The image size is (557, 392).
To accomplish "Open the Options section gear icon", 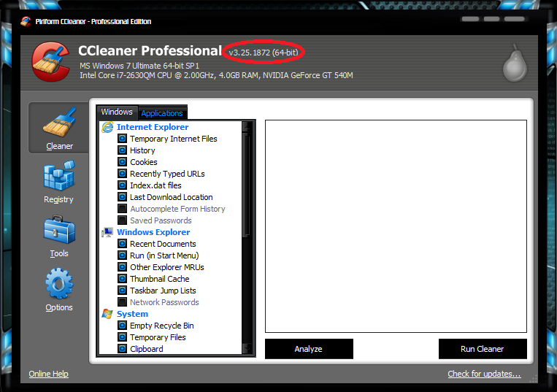I will pos(59,283).
